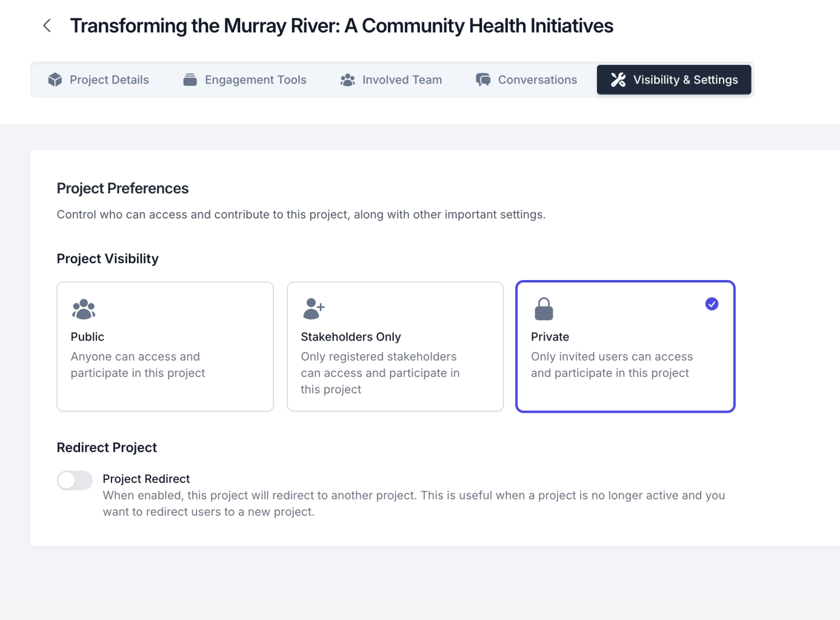Go back using the left chevron arrow
This screenshot has width=840, height=620.
(47, 26)
